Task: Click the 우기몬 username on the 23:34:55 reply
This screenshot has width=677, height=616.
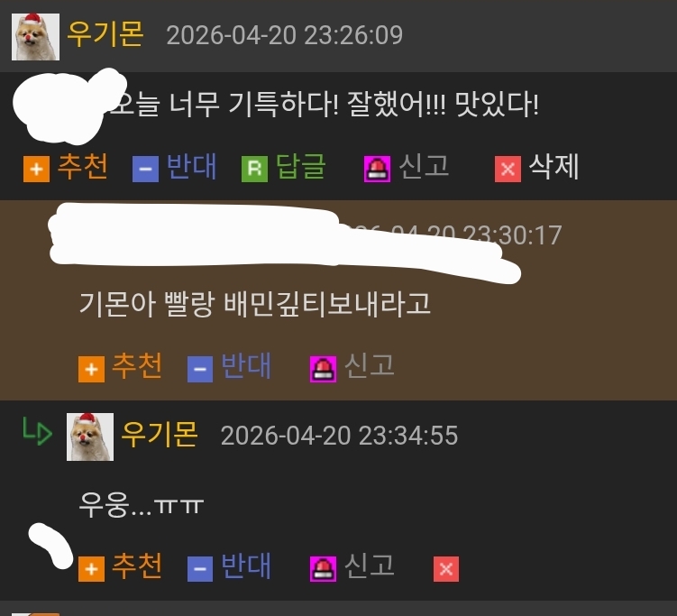Action: pos(160,434)
